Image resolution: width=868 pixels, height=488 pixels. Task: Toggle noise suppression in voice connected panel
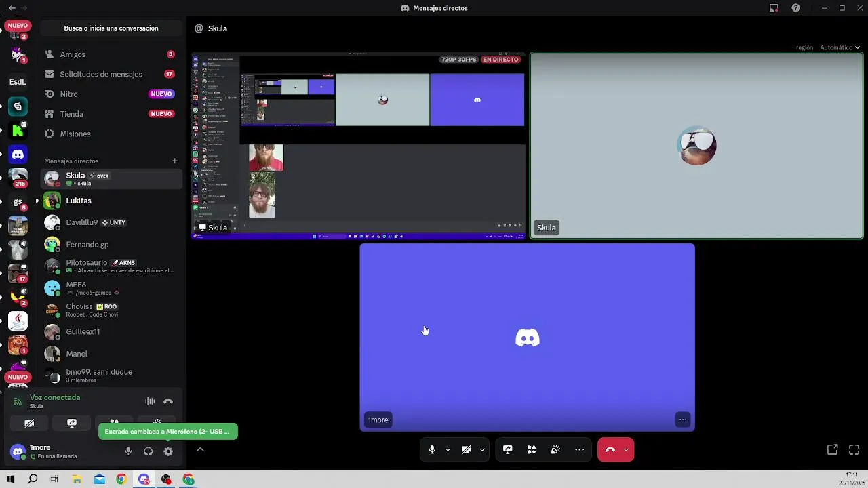(150, 401)
